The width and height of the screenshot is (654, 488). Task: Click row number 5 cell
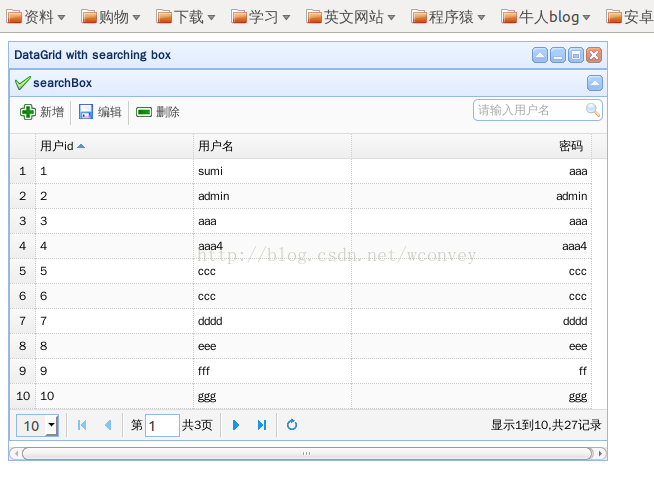click(x=23, y=271)
